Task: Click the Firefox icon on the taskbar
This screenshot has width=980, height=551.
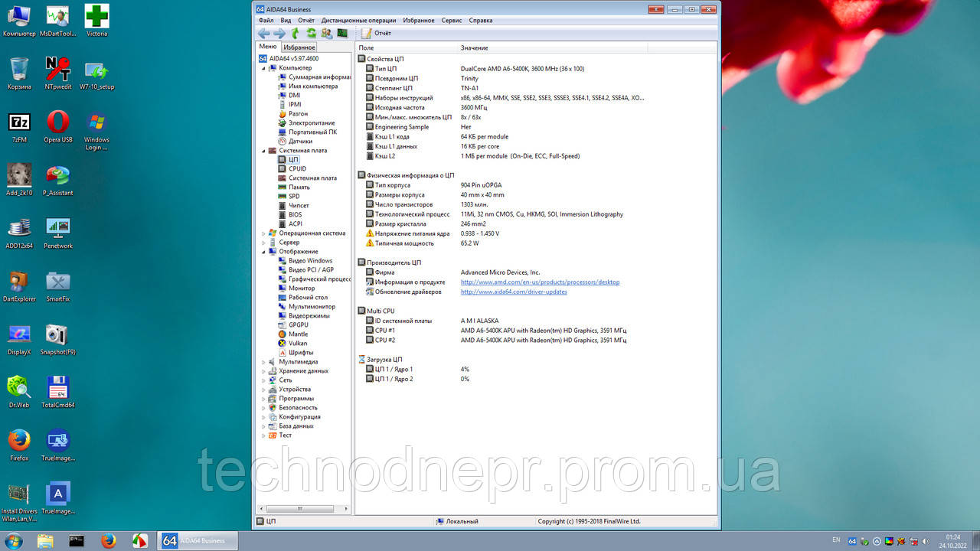Action: coord(108,541)
